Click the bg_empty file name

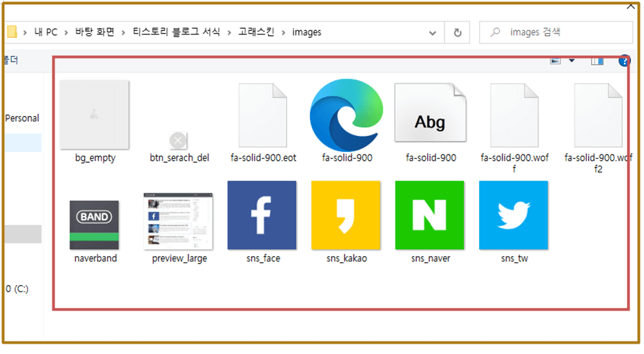point(95,158)
